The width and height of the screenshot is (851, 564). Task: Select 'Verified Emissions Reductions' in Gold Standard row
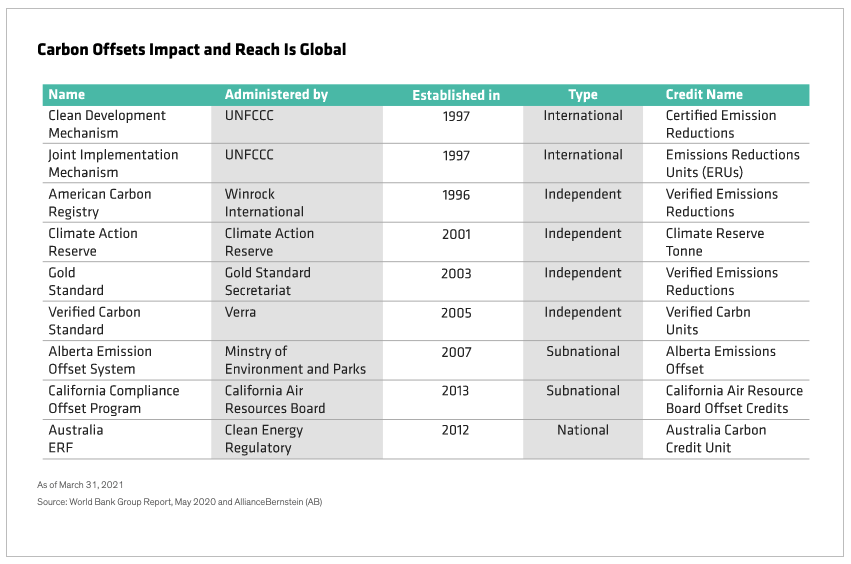(x=722, y=282)
